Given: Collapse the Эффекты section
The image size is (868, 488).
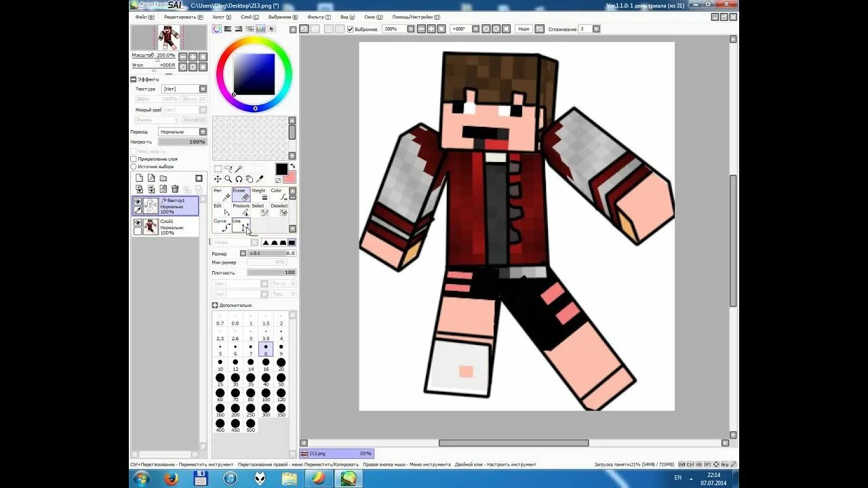Looking at the screenshot, I should tap(134, 79).
